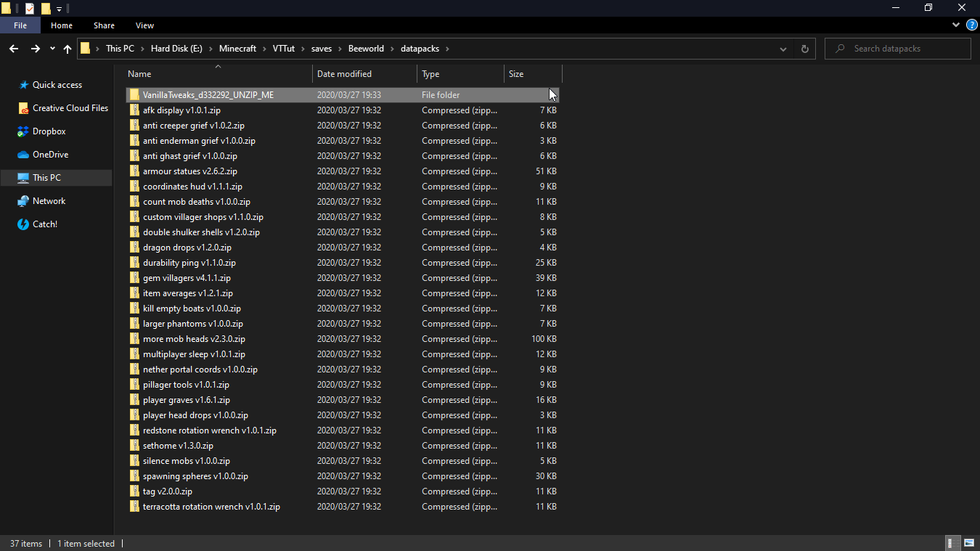
Task: Click Hard Disk (E:) in the breadcrumb
Action: point(176,49)
